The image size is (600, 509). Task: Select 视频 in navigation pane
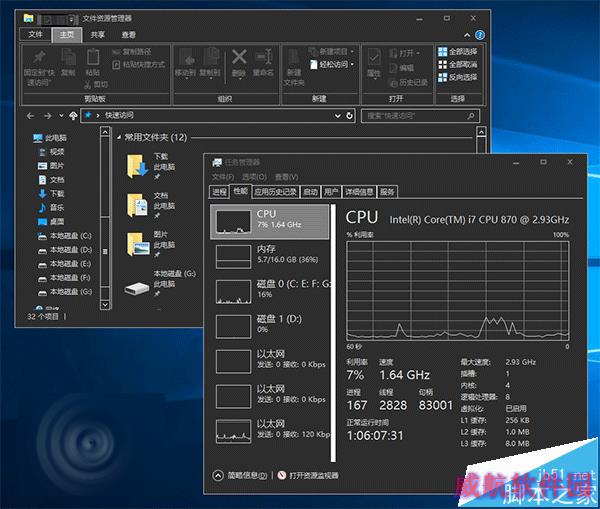click(x=52, y=152)
